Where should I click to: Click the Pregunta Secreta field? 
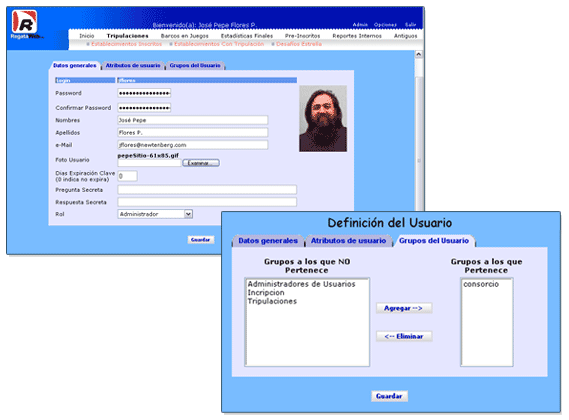click(207, 190)
